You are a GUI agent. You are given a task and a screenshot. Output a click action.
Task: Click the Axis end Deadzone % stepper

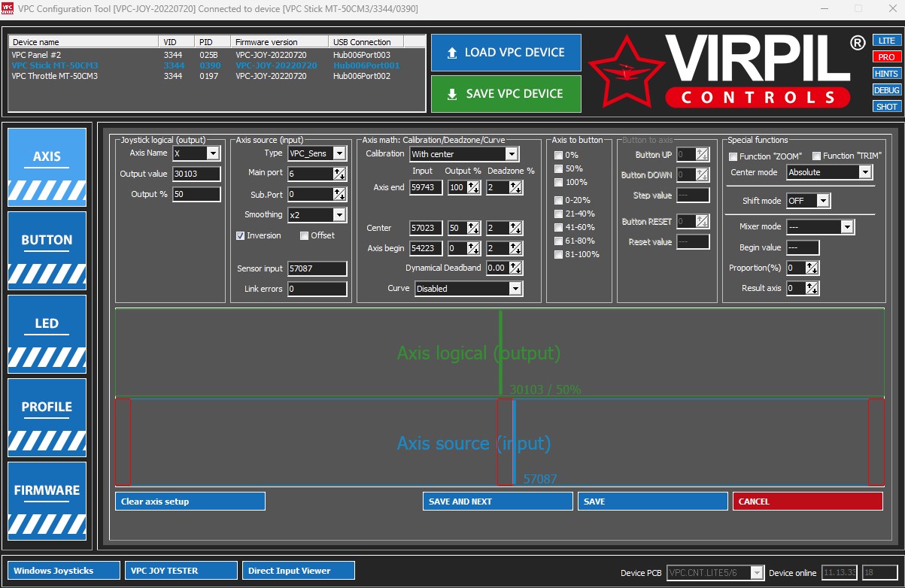tap(515, 188)
